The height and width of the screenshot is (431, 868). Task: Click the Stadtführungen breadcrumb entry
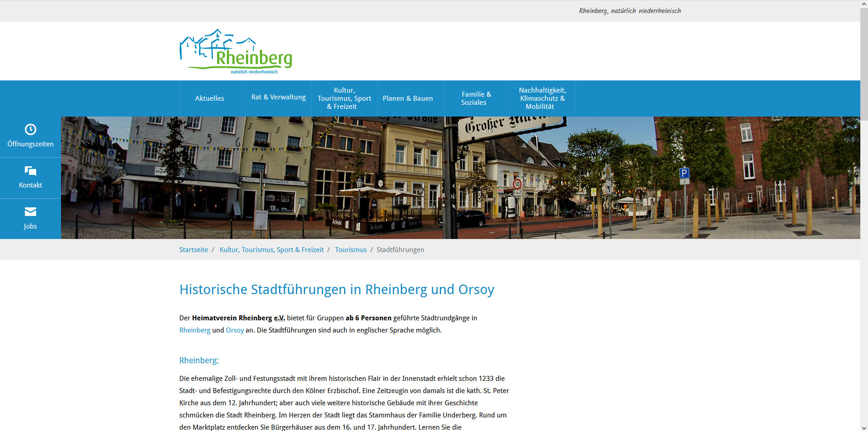click(400, 250)
